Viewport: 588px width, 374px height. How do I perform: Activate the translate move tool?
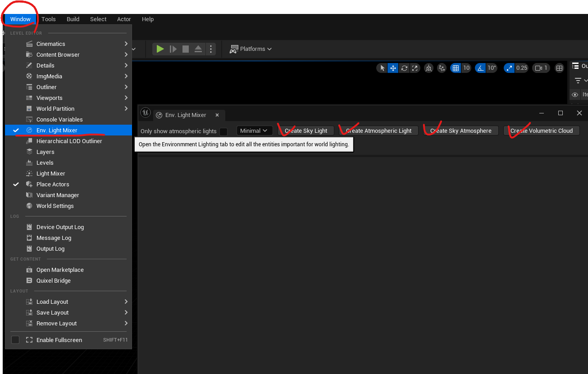click(x=393, y=68)
